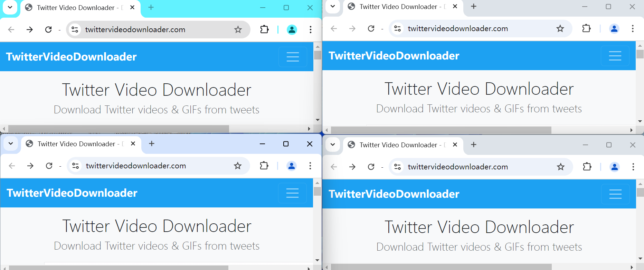This screenshot has width=644, height=270.
Task: Open Chrome menu in top-right window
Action: [x=633, y=29]
